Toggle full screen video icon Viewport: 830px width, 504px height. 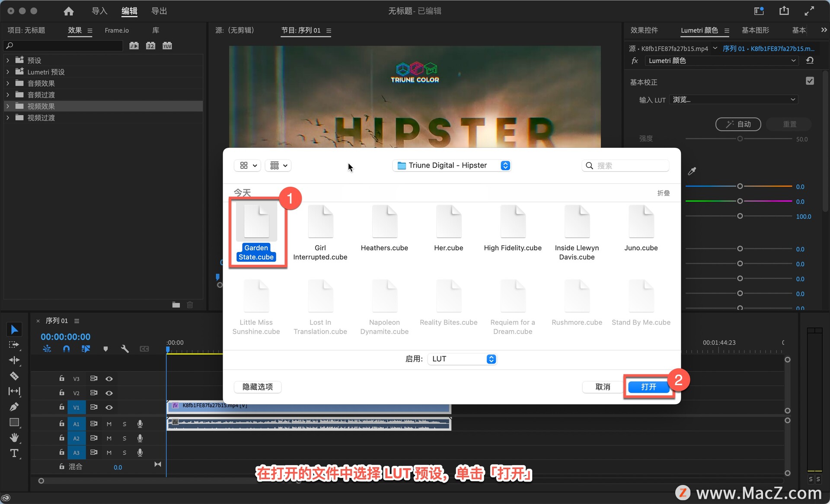point(809,11)
